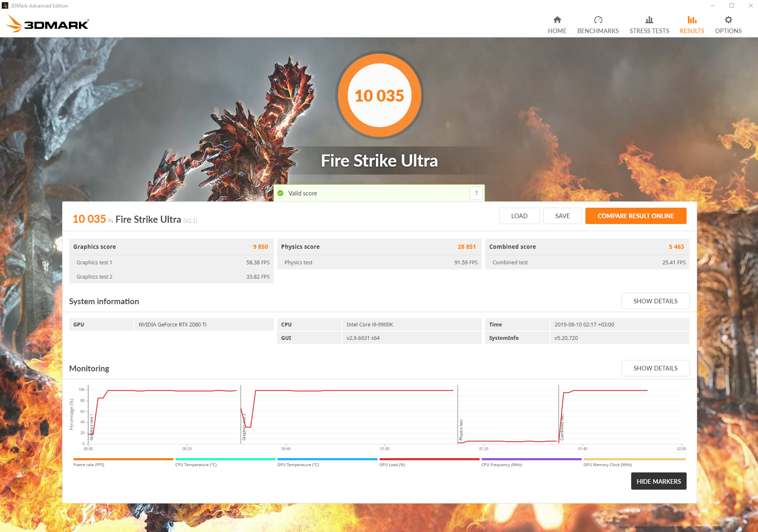Image resolution: width=758 pixels, height=532 pixels.
Task: Click the green valid score checkmark
Action: point(281,193)
